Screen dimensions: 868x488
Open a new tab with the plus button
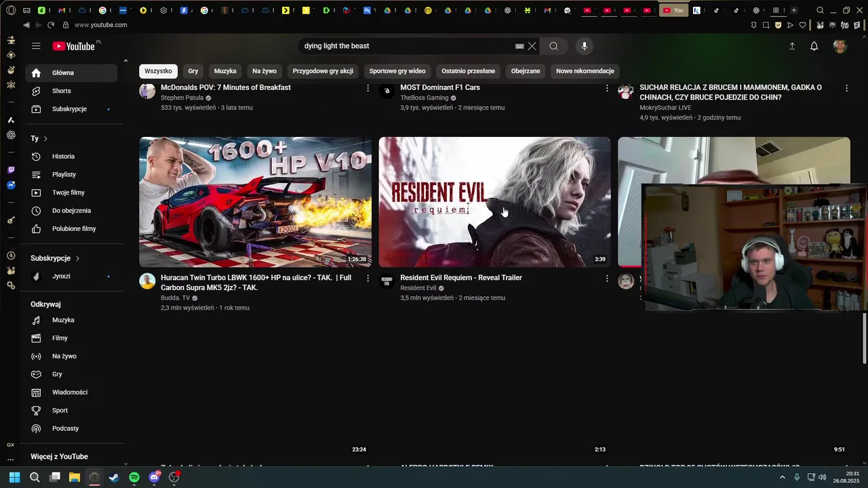(x=794, y=10)
